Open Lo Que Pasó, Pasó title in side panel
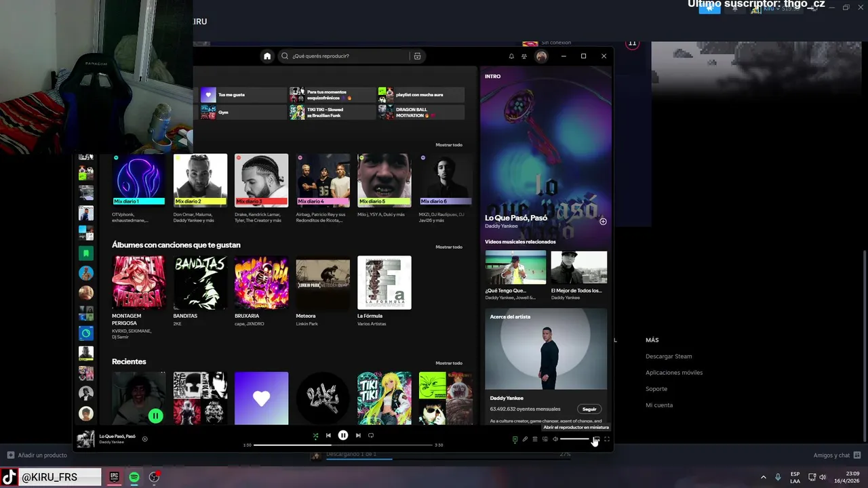Screen dimensions: 868x488 [x=516, y=218]
